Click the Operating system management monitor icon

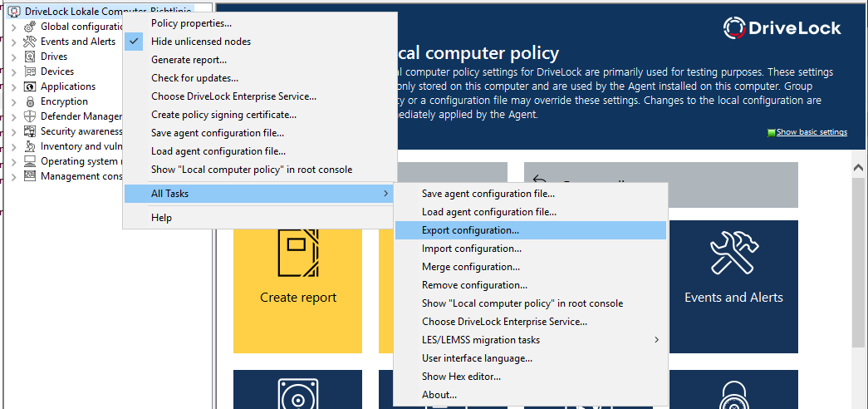(x=31, y=161)
